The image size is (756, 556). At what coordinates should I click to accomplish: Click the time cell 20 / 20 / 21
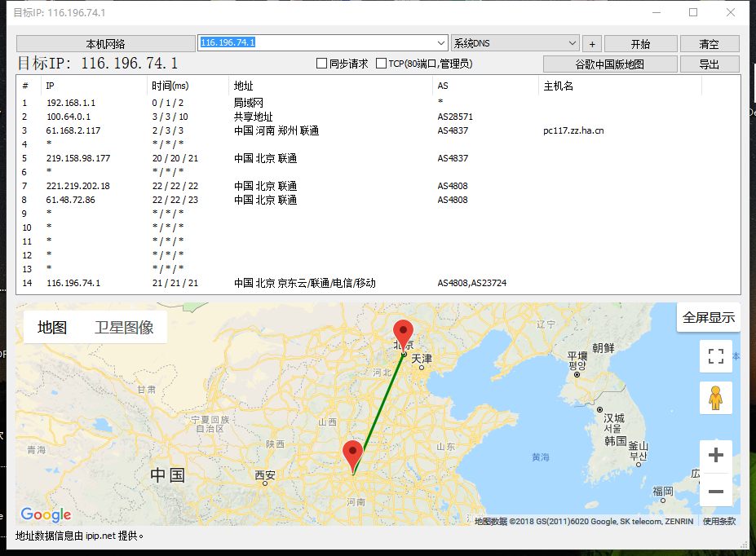(175, 158)
